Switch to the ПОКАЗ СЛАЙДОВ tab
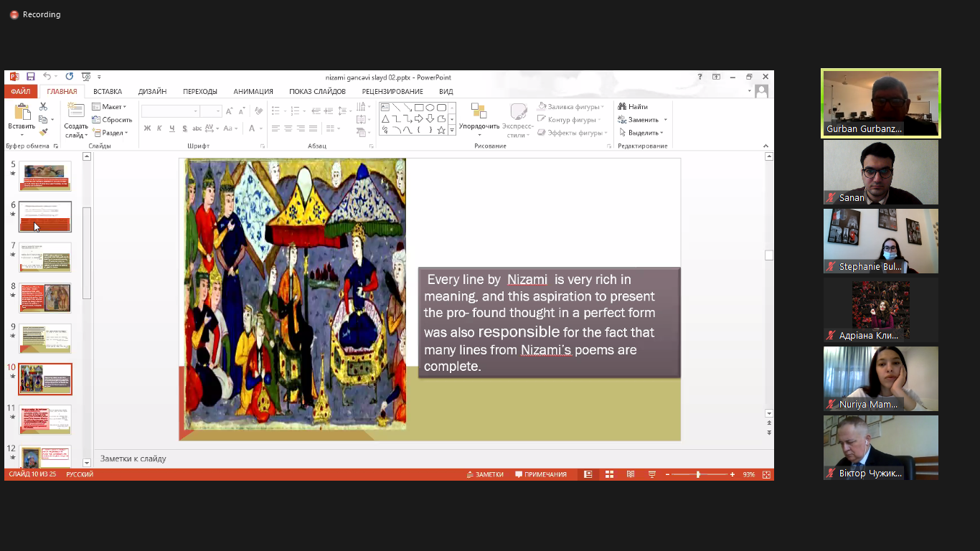Screen dimensions: 980x551 point(317,92)
